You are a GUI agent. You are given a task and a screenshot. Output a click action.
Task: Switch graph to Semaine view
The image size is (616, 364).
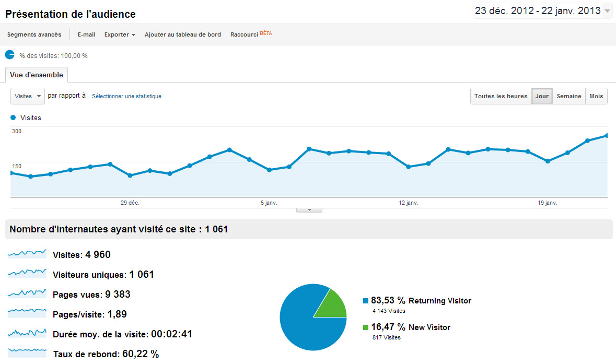569,96
